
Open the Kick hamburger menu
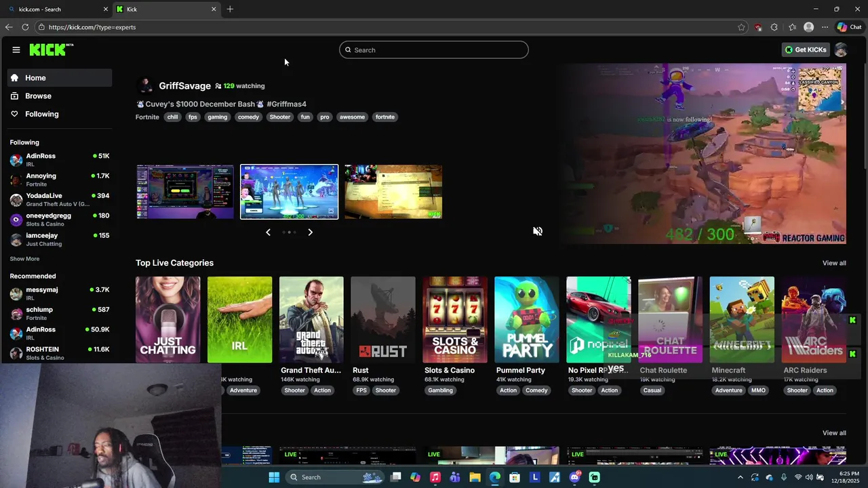point(16,49)
